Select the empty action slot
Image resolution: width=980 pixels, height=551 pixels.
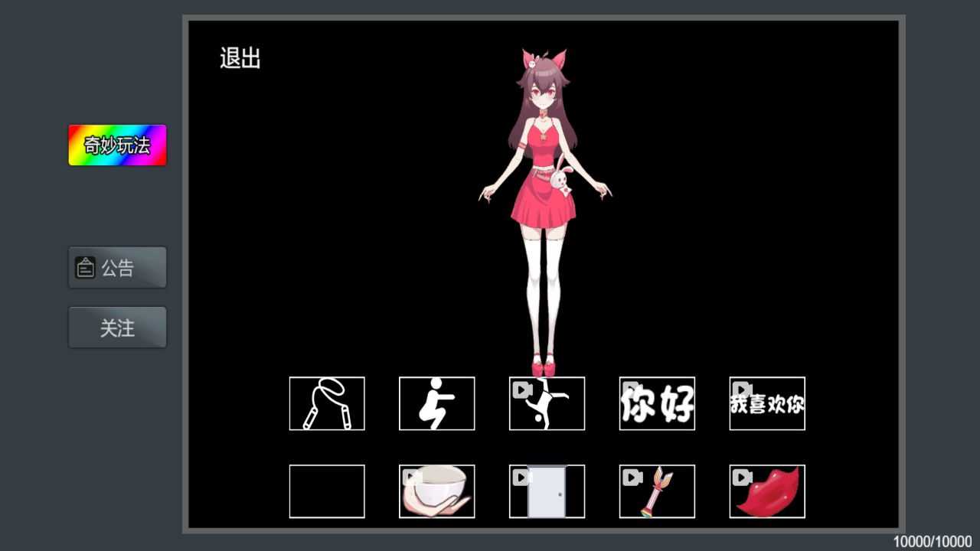click(327, 492)
